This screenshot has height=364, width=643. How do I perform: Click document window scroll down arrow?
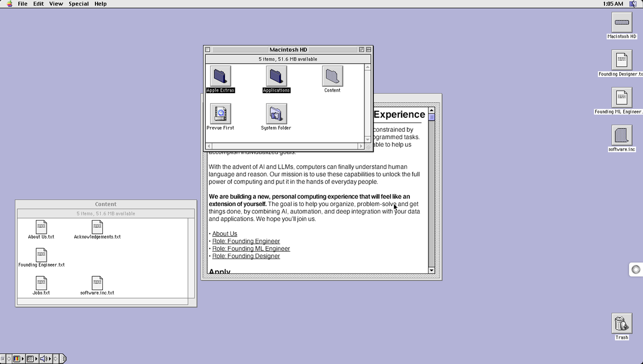point(432,270)
